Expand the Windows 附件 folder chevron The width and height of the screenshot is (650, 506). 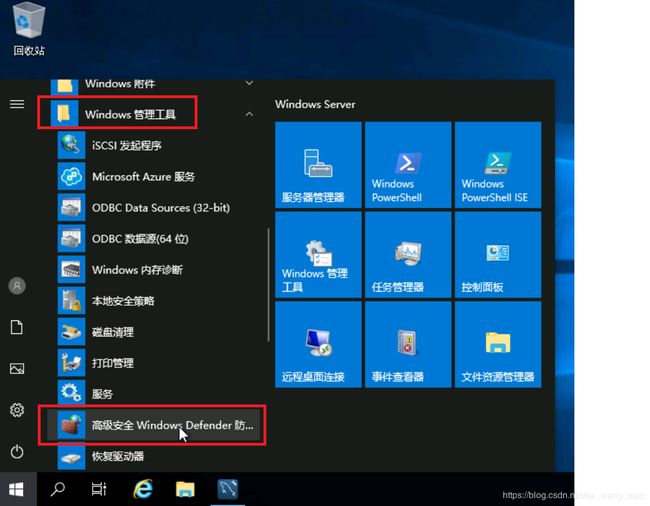pos(249,83)
